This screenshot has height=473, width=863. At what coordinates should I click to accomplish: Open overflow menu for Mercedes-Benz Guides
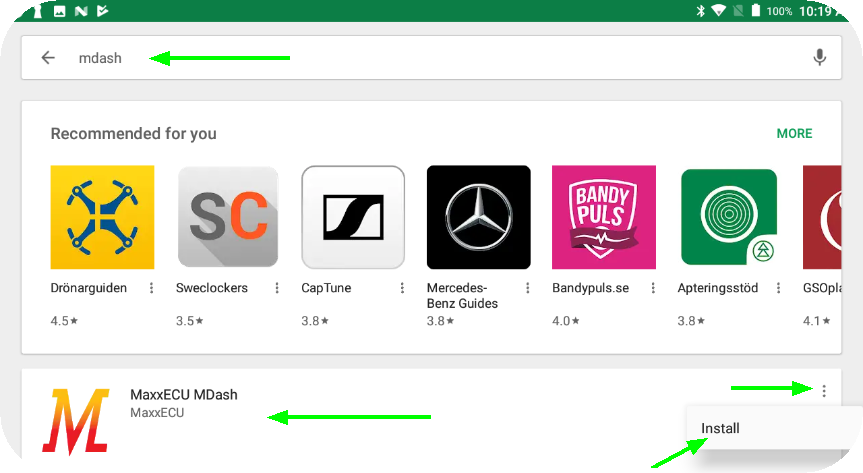coord(527,288)
